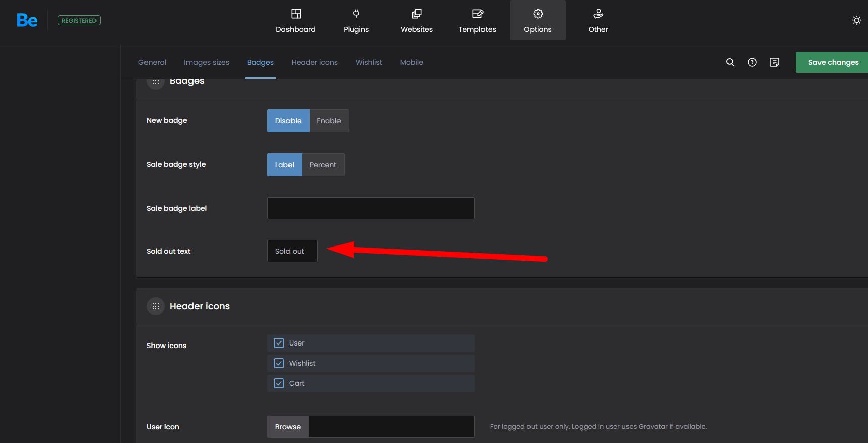This screenshot has height=443, width=868.
Task: Uncheck the User icon checkbox
Action: point(279,343)
